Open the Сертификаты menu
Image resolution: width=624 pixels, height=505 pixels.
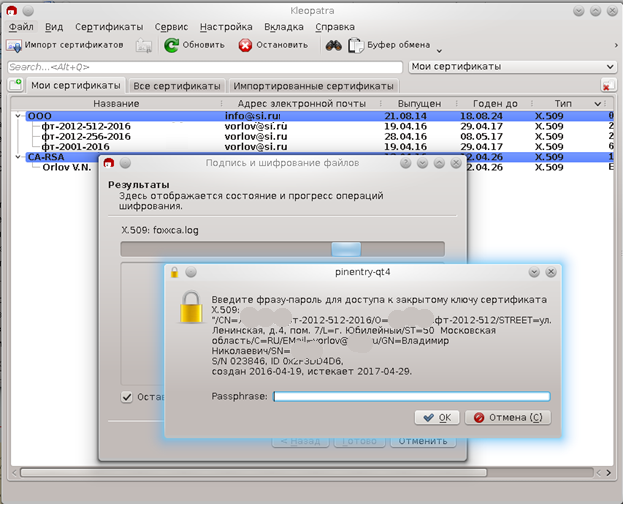click(109, 27)
